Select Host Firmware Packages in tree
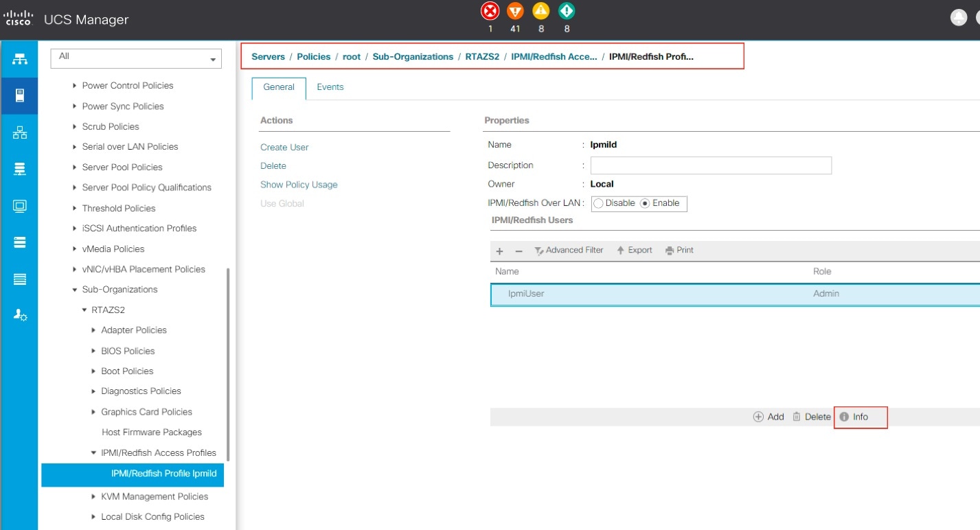 click(x=152, y=433)
